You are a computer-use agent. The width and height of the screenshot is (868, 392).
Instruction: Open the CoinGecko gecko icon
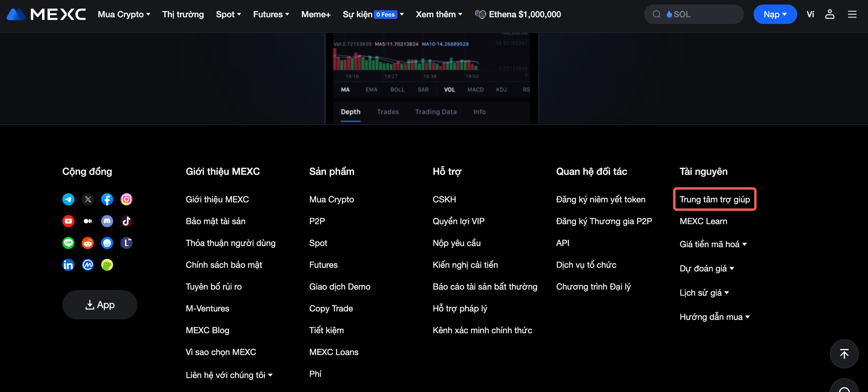(107, 265)
